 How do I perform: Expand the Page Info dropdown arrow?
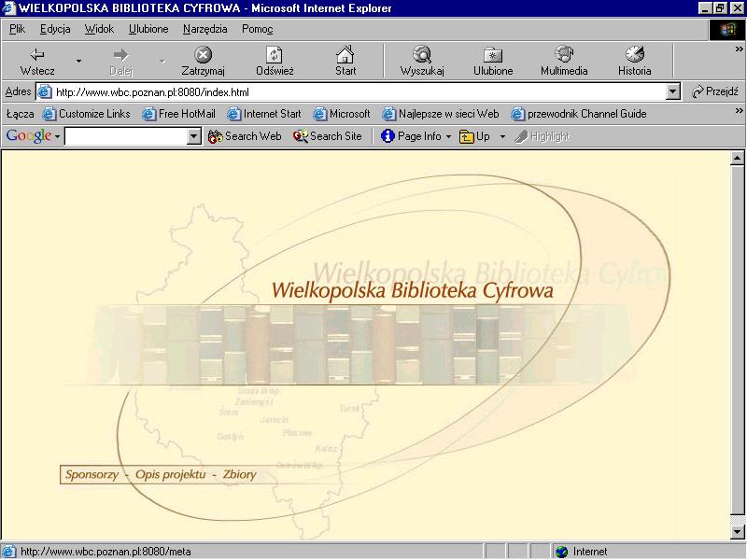448,136
